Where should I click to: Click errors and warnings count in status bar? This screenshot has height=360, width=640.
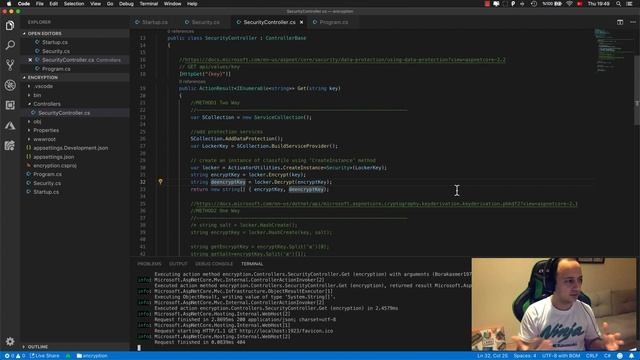click(x=15, y=356)
